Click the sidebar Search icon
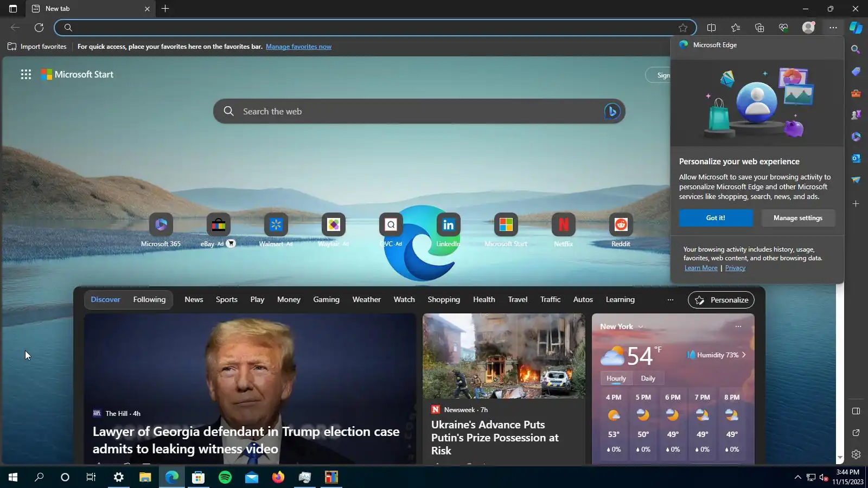 pyautogui.click(x=856, y=49)
